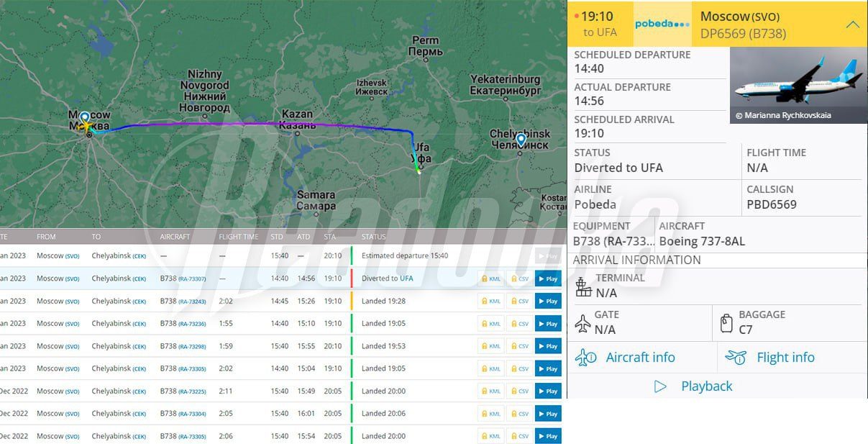Click the Kazan city label on the map
This screenshot has height=444, width=868.
coord(298,119)
